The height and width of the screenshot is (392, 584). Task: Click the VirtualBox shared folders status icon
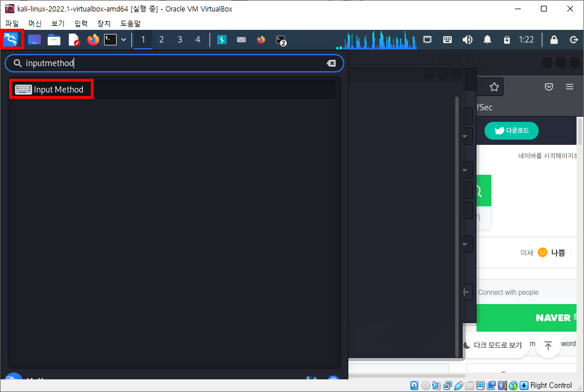[469, 386]
